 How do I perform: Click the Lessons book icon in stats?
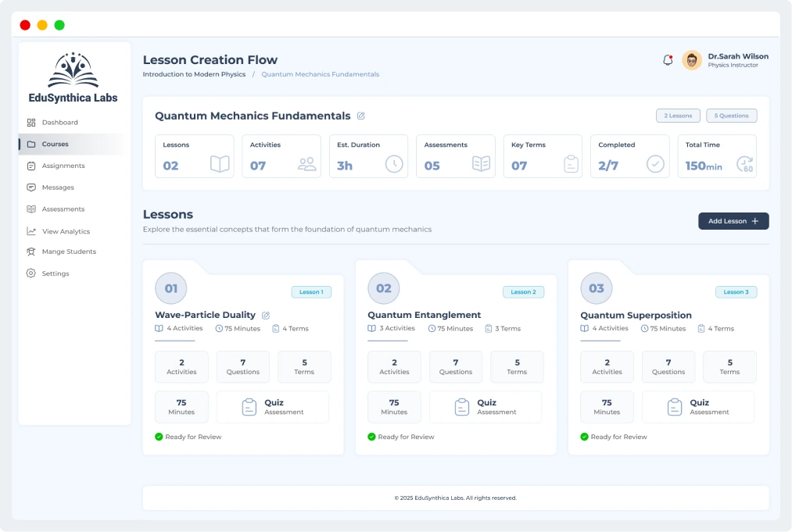coord(220,164)
